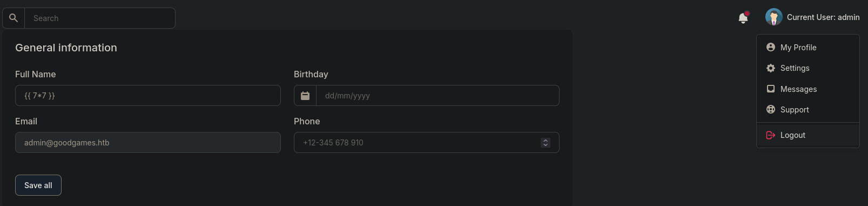Click the Birthday date input field
The image size is (868, 206).
[438, 95]
